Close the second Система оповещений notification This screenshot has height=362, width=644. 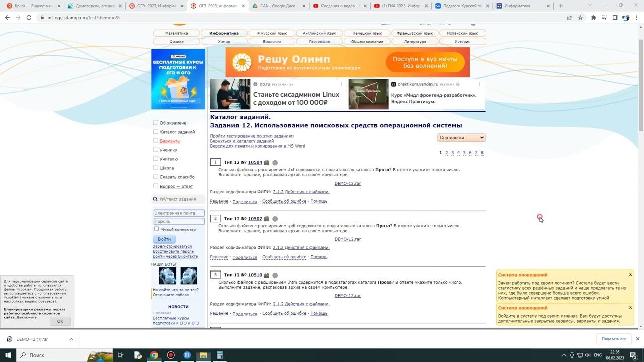coord(630,307)
